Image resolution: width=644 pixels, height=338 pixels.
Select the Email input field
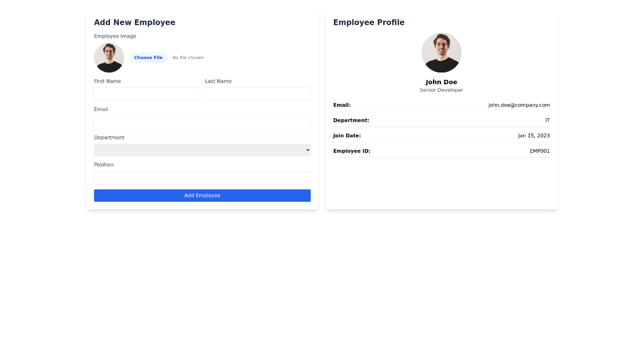coord(202,122)
